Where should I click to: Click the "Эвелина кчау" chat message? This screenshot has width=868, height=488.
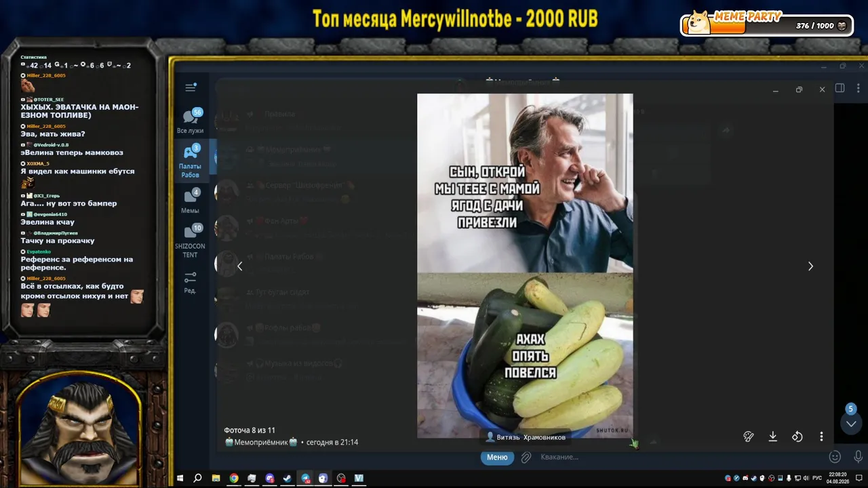[47, 222]
